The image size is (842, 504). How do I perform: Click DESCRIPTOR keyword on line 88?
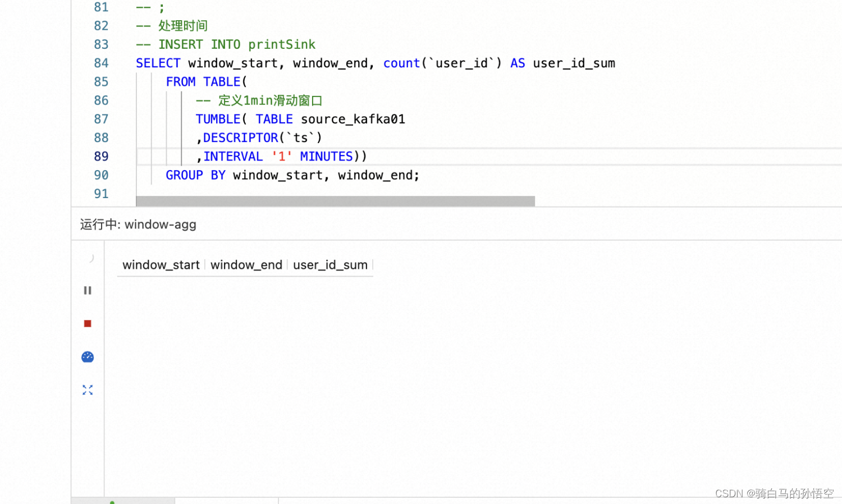[240, 138]
